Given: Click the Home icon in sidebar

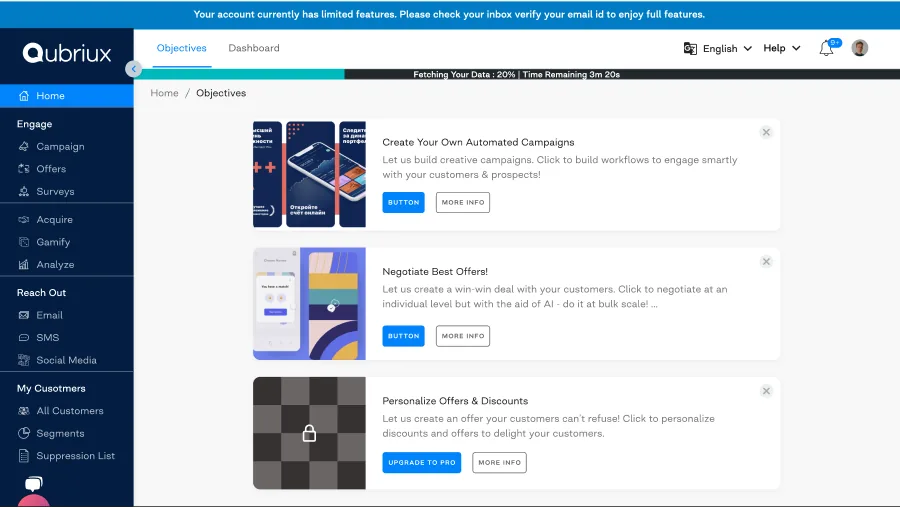Looking at the screenshot, I should pos(24,96).
